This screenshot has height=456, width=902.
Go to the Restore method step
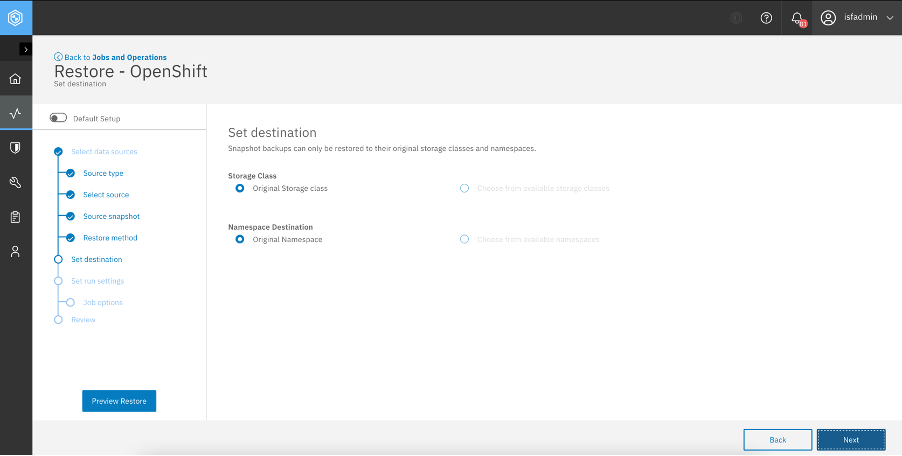tap(110, 238)
